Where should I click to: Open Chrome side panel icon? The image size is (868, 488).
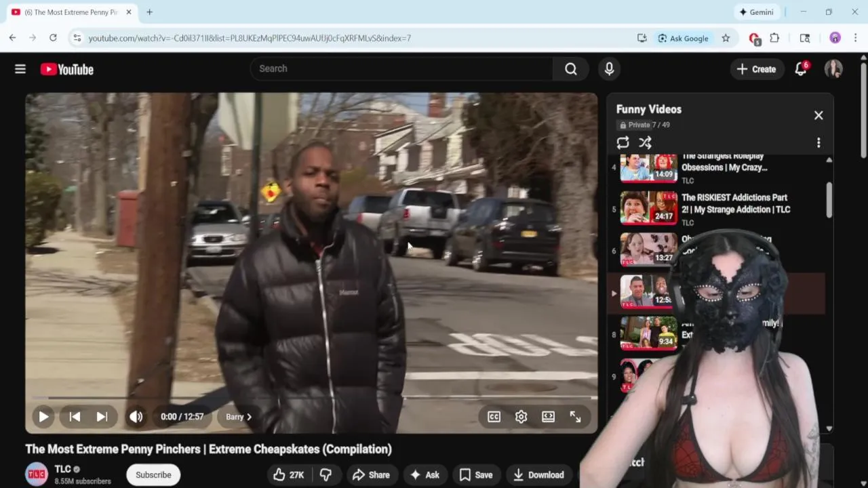tap(805, 38)
